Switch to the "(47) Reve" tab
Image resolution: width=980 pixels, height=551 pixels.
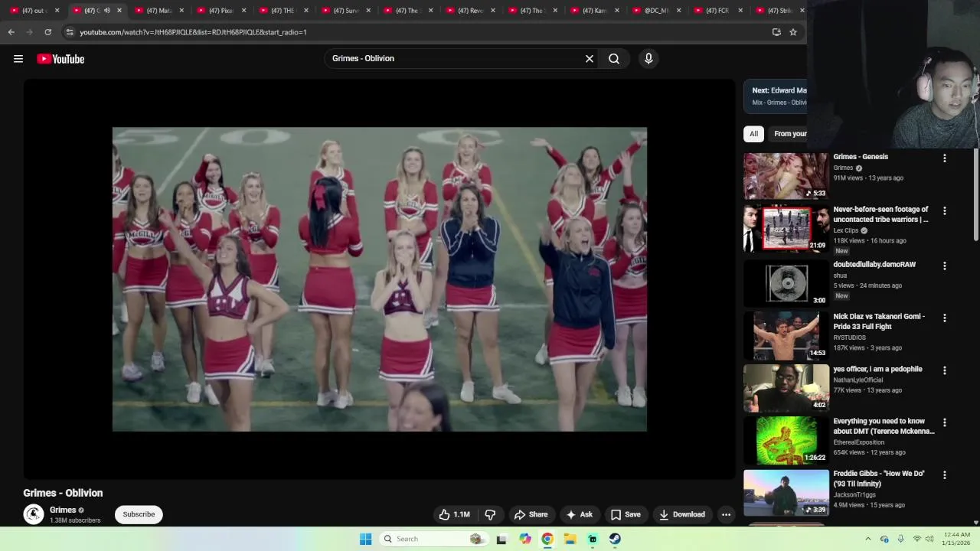pyautogui.click(x=470, y=11)
